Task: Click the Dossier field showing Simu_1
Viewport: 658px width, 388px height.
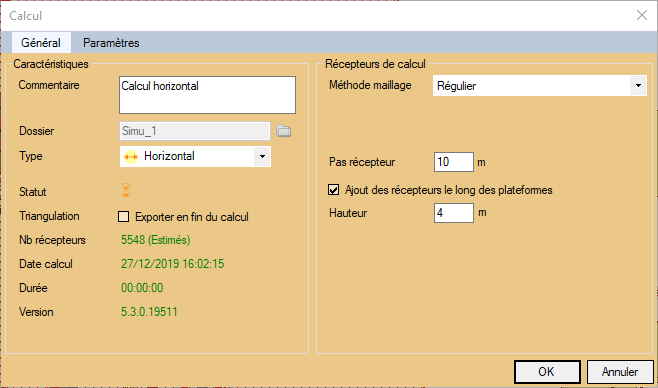Action: 195,131
